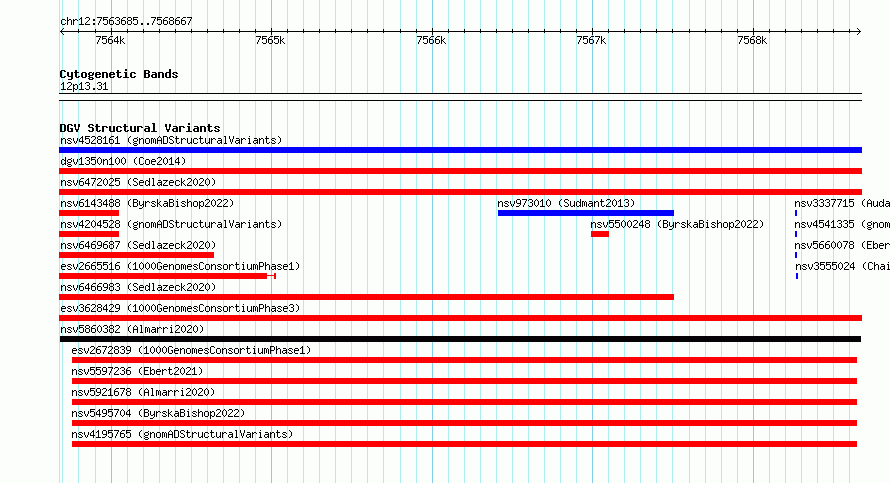Click the 7567k ruler position label
This screenshot has height=483, width=890.
point(591,40)
